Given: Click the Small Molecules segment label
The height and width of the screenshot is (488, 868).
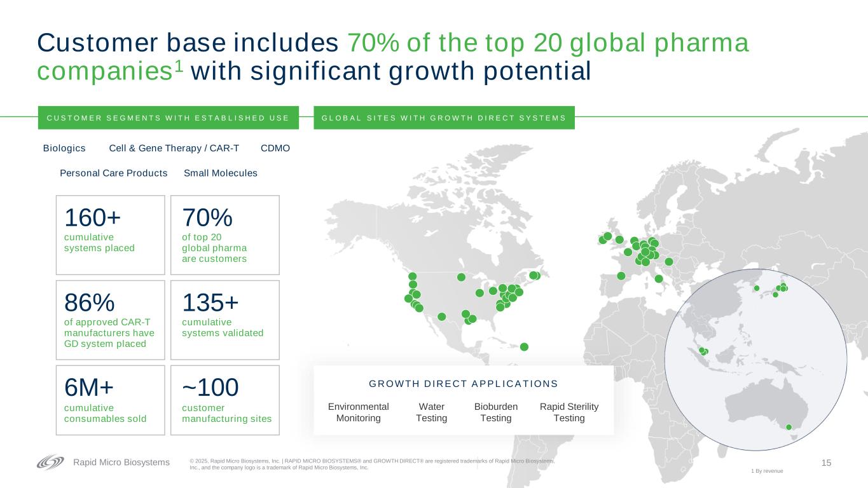Looking at the screenshot, I should click(220, 173).
